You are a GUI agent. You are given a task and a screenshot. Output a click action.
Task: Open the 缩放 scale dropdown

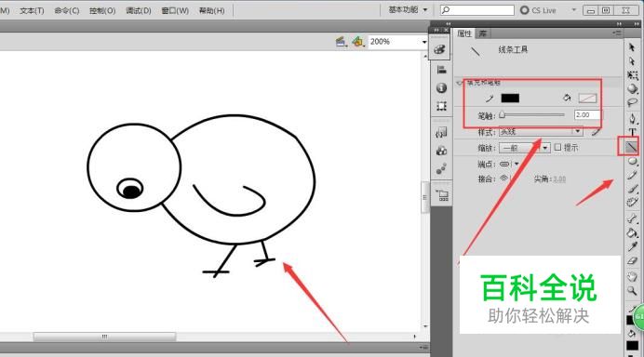[525, 148]
